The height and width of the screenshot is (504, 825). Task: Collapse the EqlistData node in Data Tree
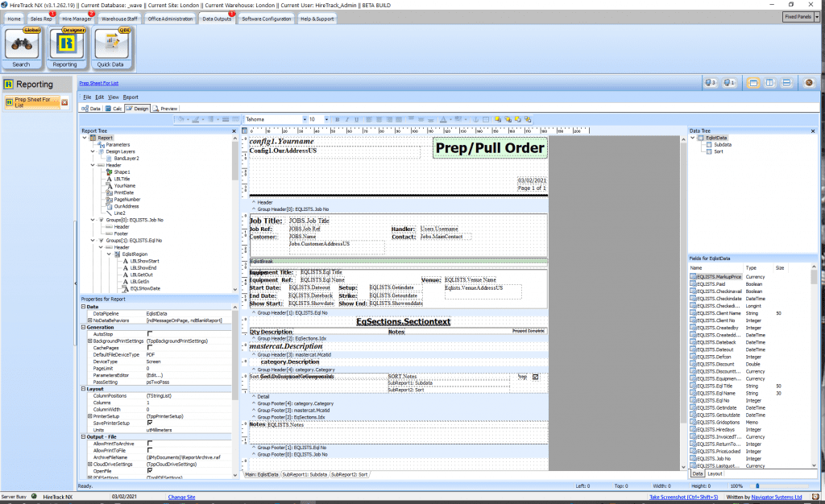[692, 138]
